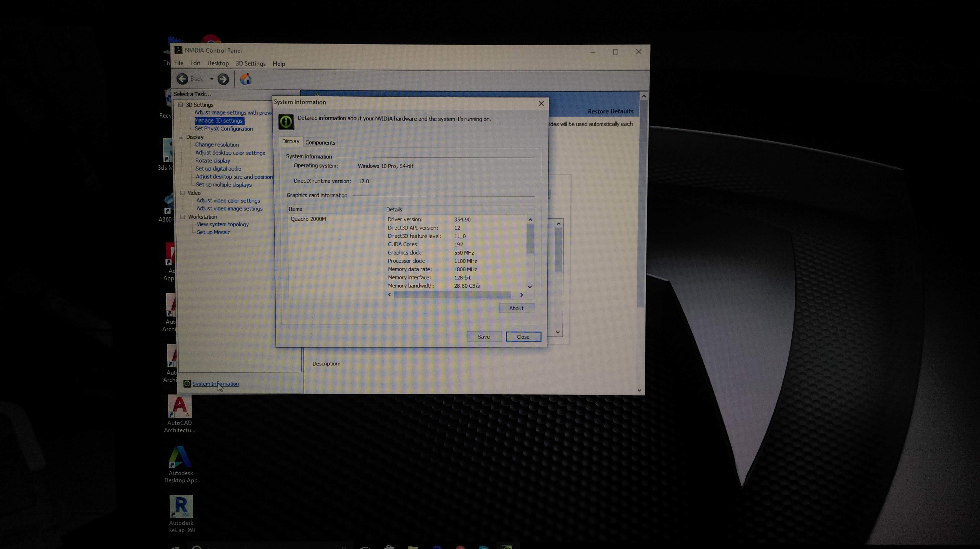980x549 pixels.
Task: Click the Save button
Action: tap(484, 336)
